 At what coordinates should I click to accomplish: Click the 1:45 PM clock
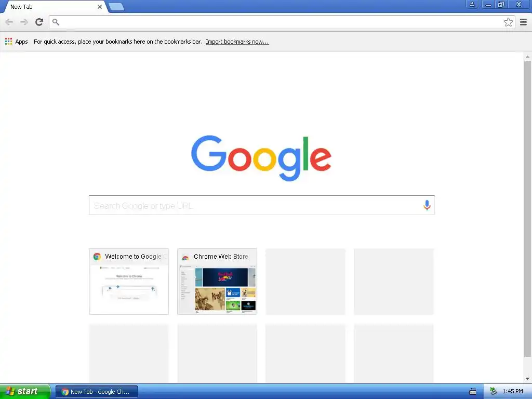(513, 392)
